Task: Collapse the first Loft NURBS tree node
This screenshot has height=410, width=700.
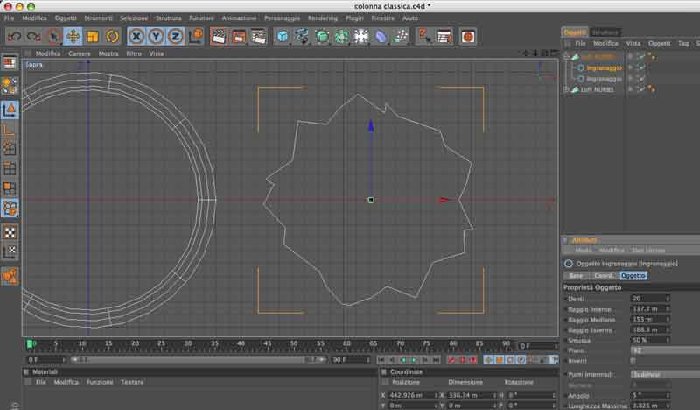Action: click(x=567, y=57)
